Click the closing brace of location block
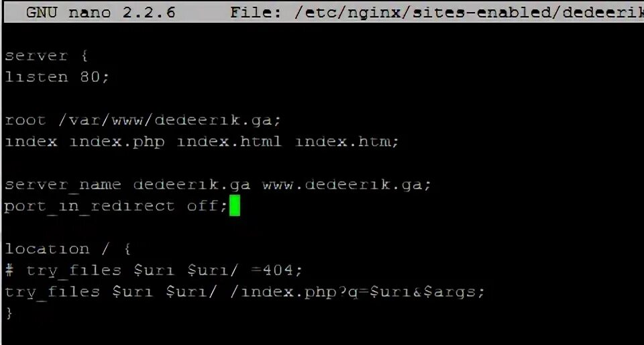 (x=9, y=313)
